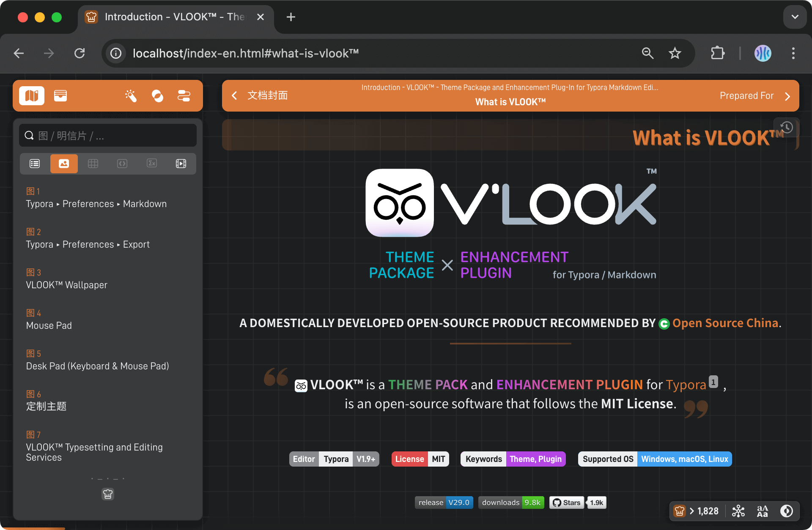The width and height of the screenshot is (812, 530).
Task: Open the browser profile avatar
Action: [763, 53]
